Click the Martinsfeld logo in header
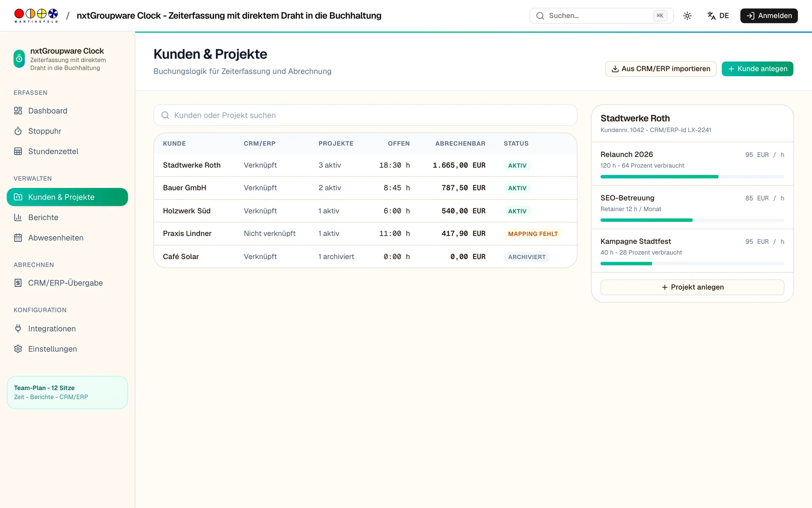This screenshot has height=508, width=812. 36,16
